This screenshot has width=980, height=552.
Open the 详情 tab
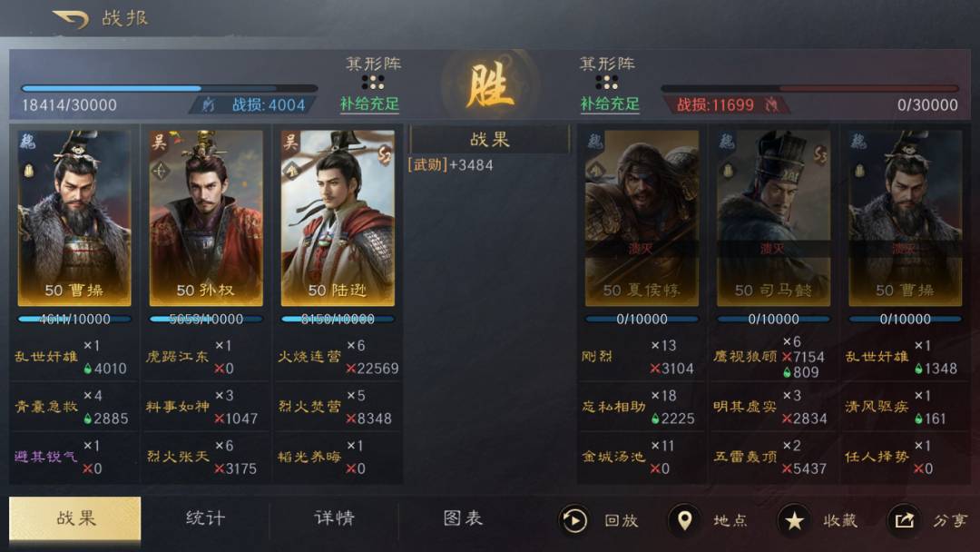334,518
